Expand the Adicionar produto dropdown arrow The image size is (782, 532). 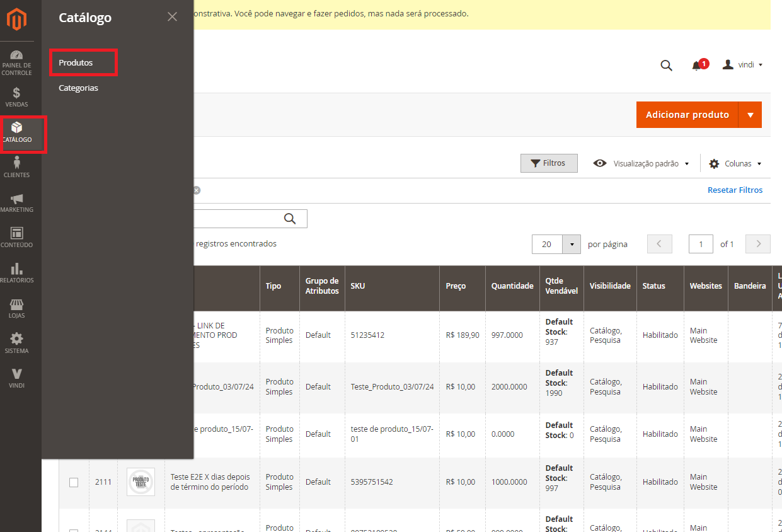[750, 115]
